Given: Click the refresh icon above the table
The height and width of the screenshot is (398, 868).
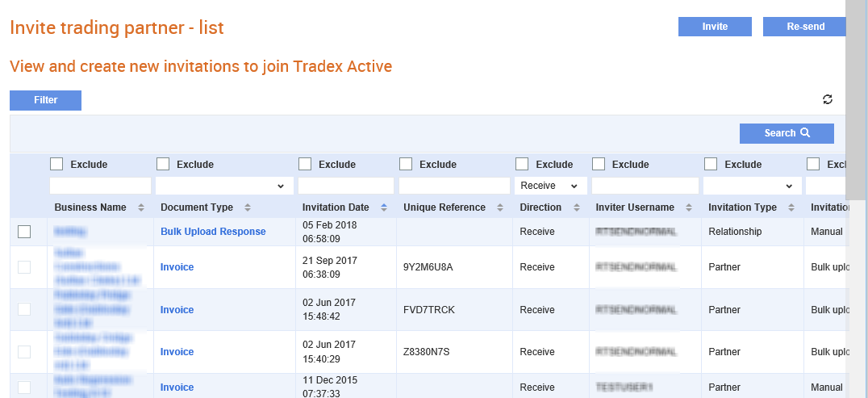Looking at the screenshot, I should [828, 100].
